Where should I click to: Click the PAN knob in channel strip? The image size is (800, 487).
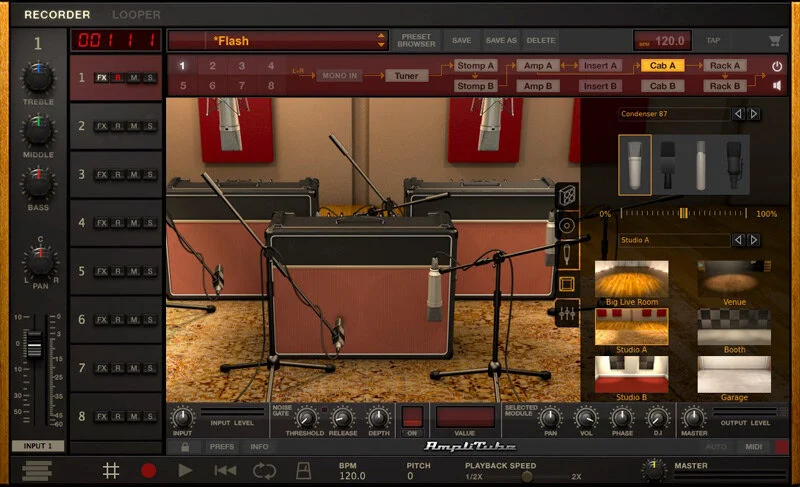click(40, 261)
